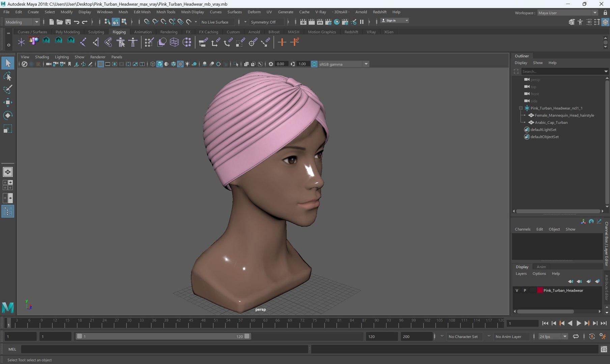Open the viewport Shading menu

click(x=42, y=57)
